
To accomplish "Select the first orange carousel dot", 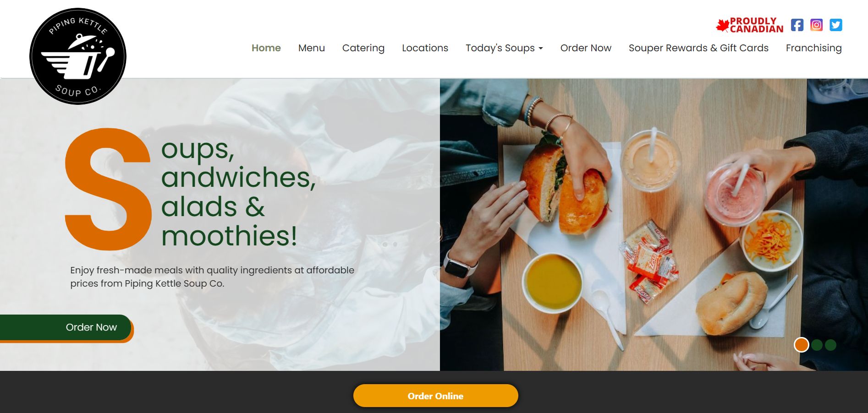I will pos(801,345).
